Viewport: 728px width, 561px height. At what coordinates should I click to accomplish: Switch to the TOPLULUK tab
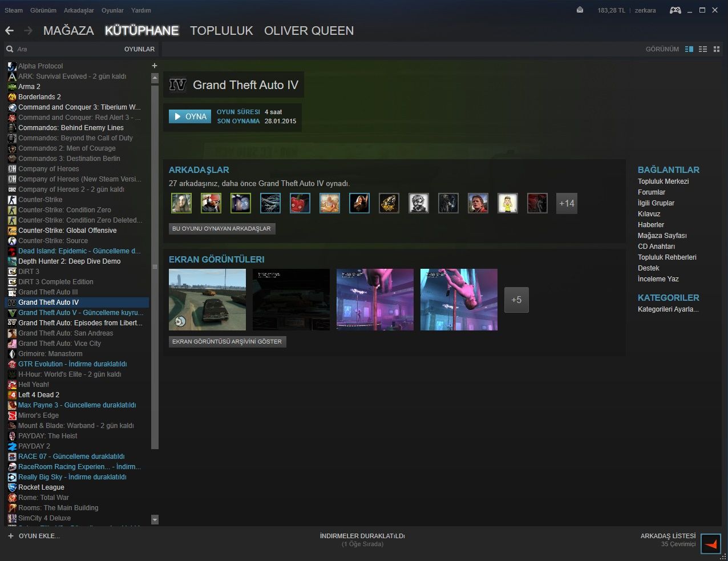[221, 31]
